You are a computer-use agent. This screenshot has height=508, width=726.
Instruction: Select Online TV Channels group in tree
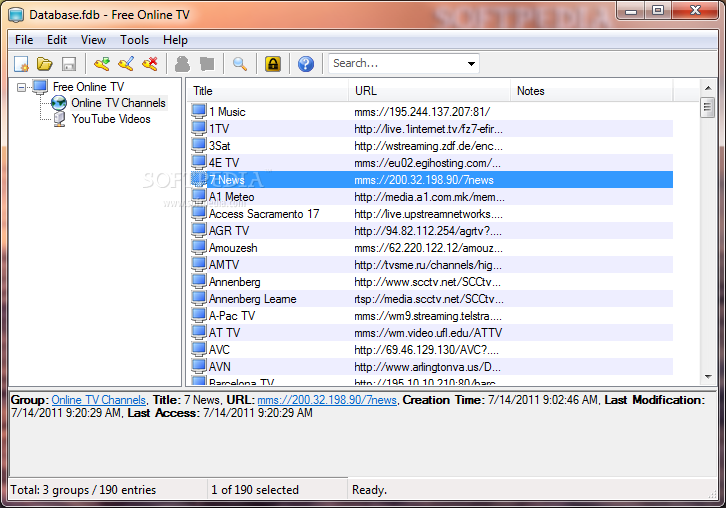(x=119, y=103)
